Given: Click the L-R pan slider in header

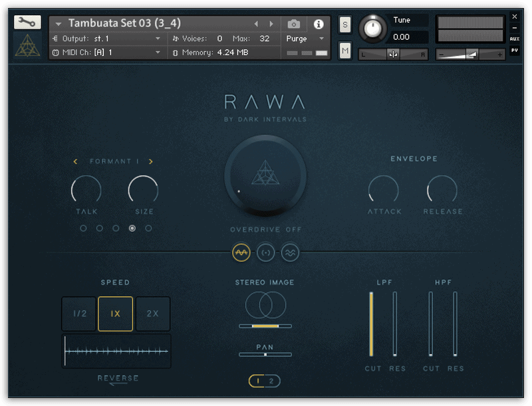Looking at the screenshot, I should (x=393, y=54).
